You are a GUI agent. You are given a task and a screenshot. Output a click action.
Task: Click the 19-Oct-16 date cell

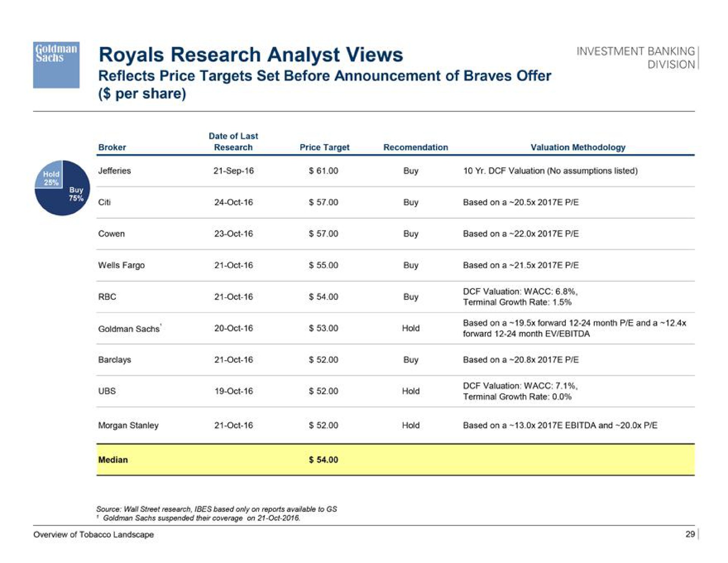[233, 391]
